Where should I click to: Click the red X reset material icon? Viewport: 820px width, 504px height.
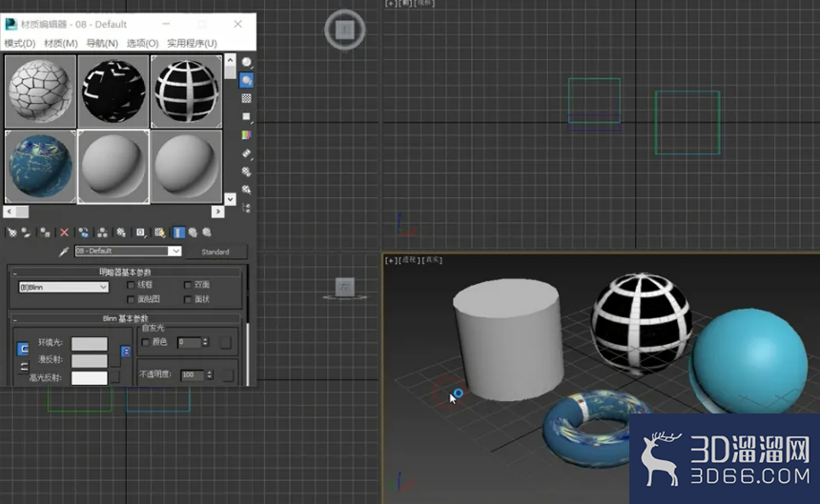coord(64,232)
